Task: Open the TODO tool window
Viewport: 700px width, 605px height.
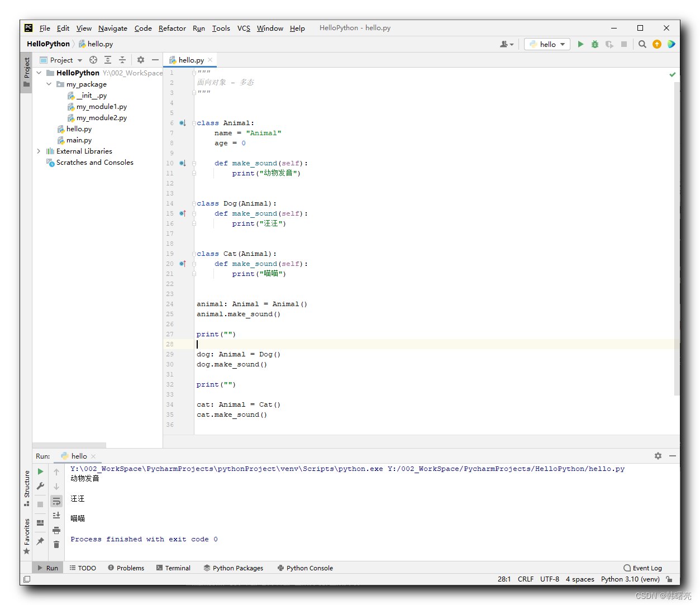Action: click(83, 568)
